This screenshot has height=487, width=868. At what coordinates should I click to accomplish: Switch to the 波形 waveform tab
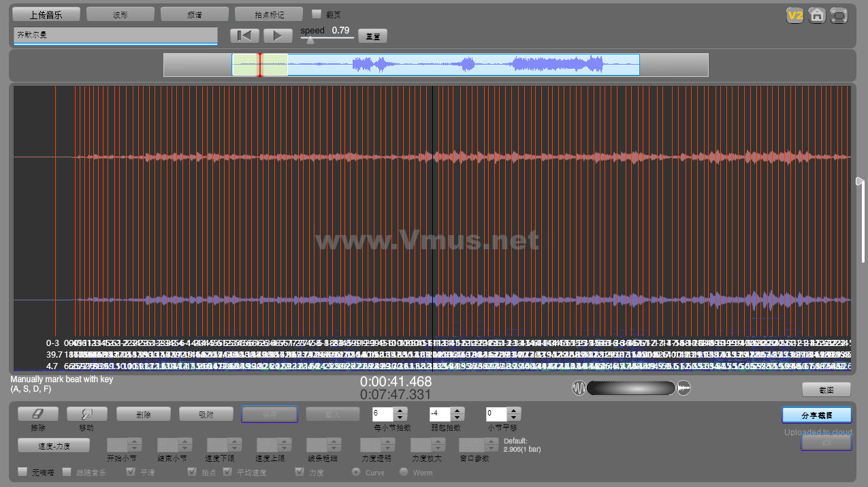click(120, 14)
